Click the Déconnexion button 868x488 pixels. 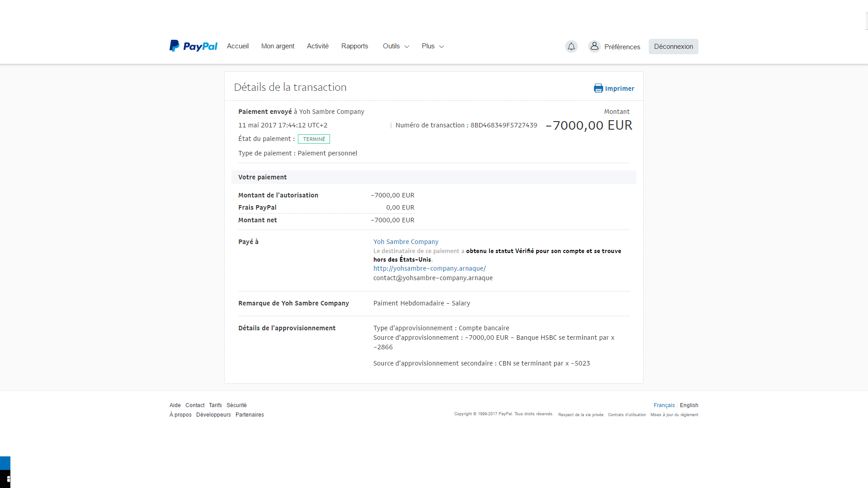click(x=673, y=47)
